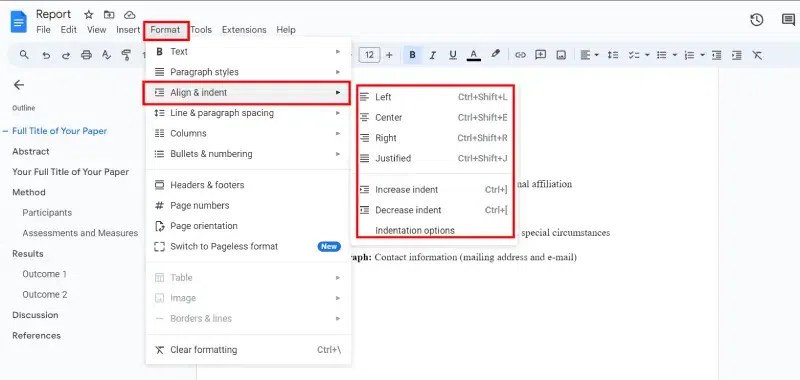This screenshot has height=380, width=800.
Task: Expand Line & paragraph spacing submenu
Action: coord(248,113)
